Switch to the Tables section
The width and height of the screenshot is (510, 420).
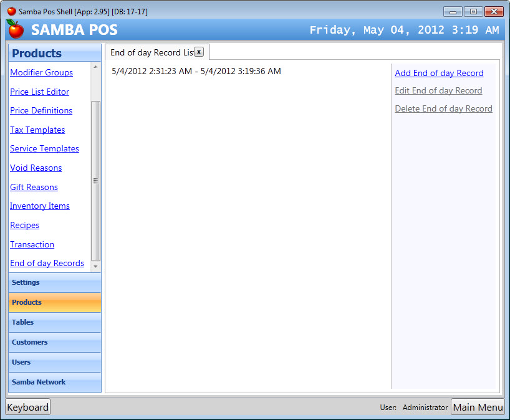click(x=55, y=322)
